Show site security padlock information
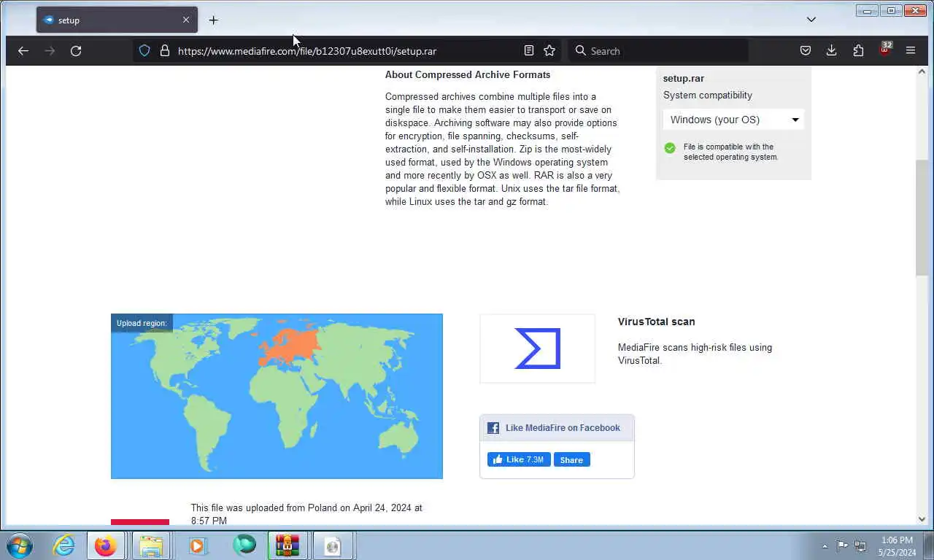 click(x=165, y=50)
